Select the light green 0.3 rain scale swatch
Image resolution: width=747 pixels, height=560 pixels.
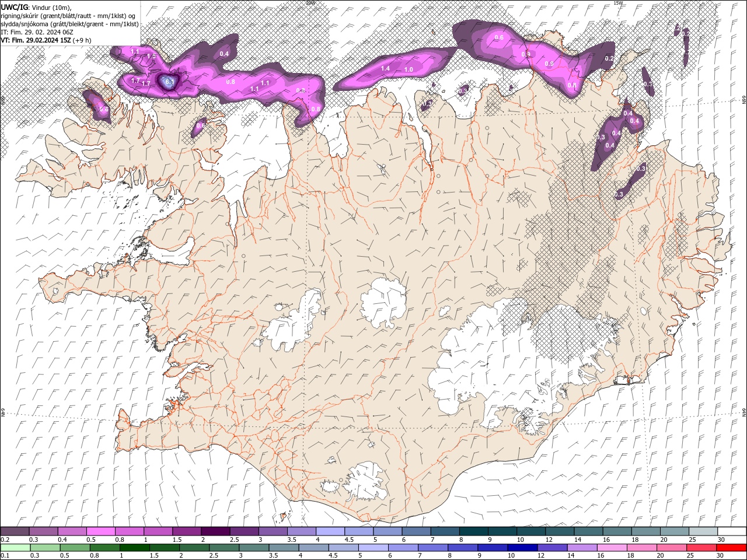[45, 548]
